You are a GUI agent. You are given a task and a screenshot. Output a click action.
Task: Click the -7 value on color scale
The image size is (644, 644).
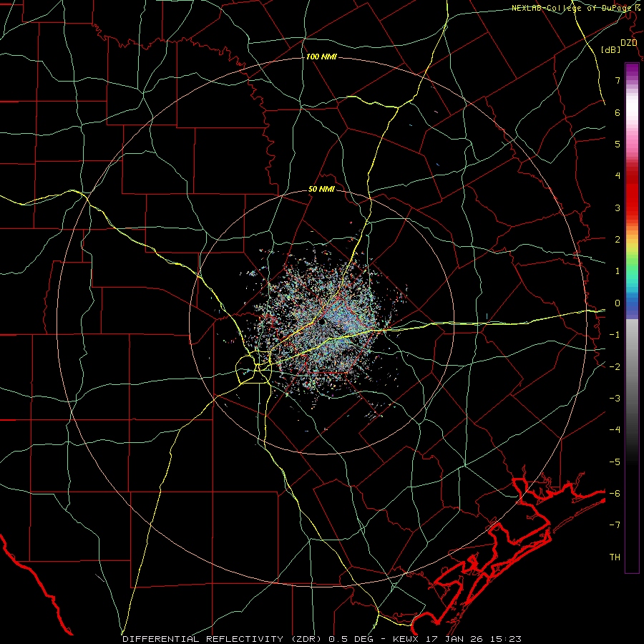tap(615, 525)
